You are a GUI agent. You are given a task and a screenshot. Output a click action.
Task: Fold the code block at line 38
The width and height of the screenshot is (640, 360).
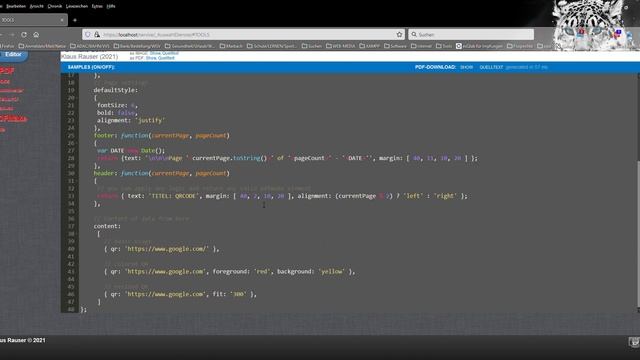(77, 234)
